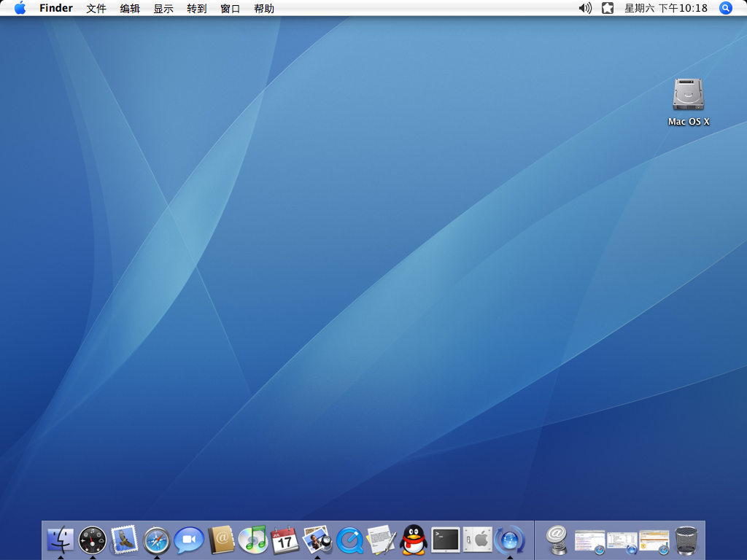Click the volume speaker icon in menu bar
This screenshot has width=747, height=560.
point(585,8)
